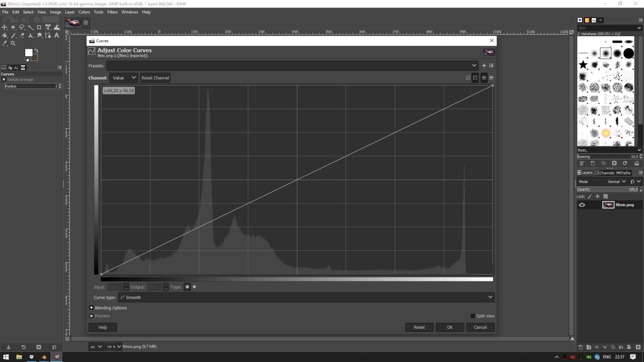The image size is (644, 362).
Task: Select the Crop tool
Action: (x=39, y=27)
